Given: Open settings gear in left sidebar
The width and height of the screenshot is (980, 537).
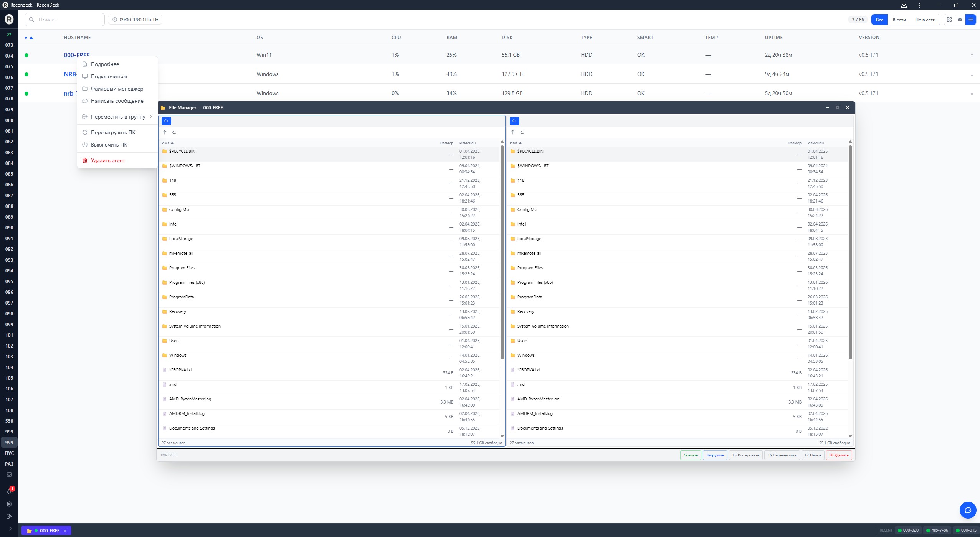Looking at the screenshot, I should pyautogui.click(x=9, y=504).
